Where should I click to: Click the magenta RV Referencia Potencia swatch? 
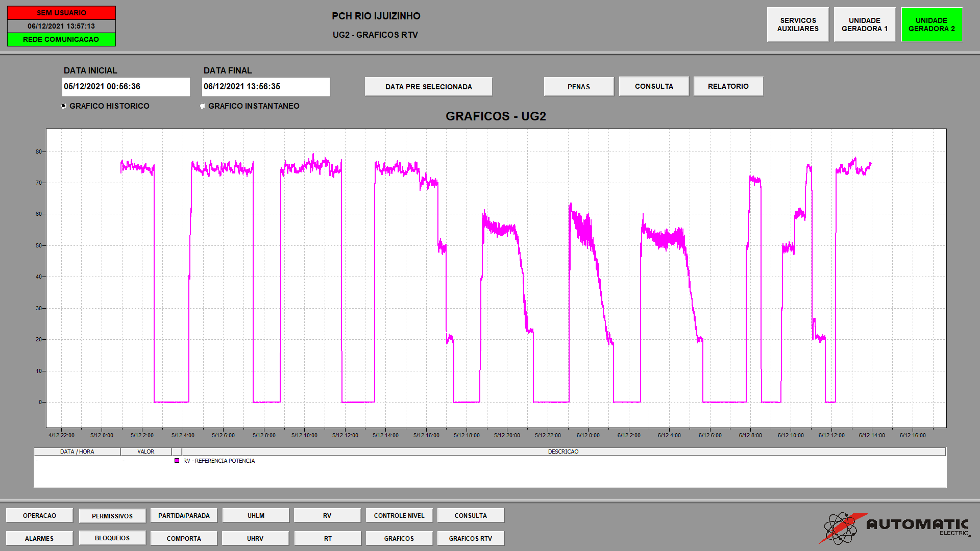pyautogui.click(x=177, y=461)
